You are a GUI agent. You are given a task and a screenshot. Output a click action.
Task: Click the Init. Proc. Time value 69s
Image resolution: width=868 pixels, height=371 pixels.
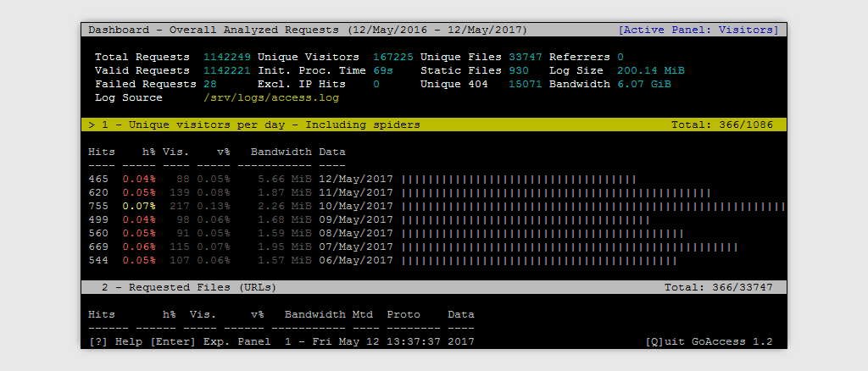coord(382,71)
